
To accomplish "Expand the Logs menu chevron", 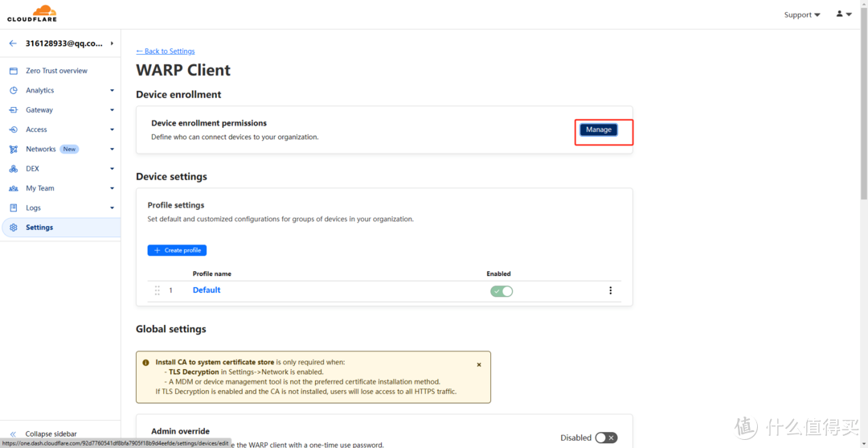I will [x=112, y=208].
